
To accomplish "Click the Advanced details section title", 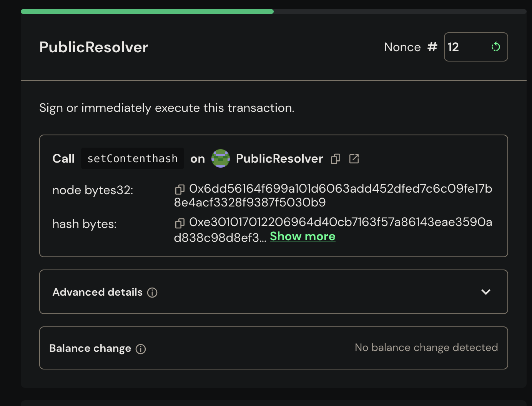I will [x=97, y=292].
